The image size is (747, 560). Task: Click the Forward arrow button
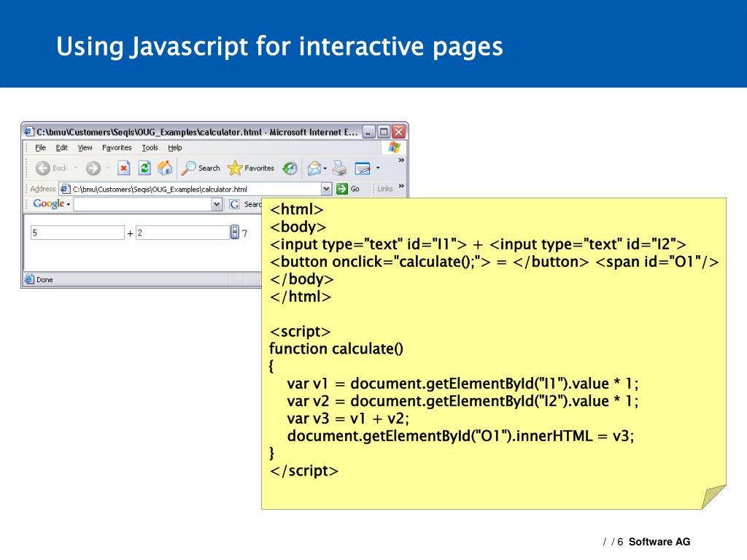(x=93, y=168)
